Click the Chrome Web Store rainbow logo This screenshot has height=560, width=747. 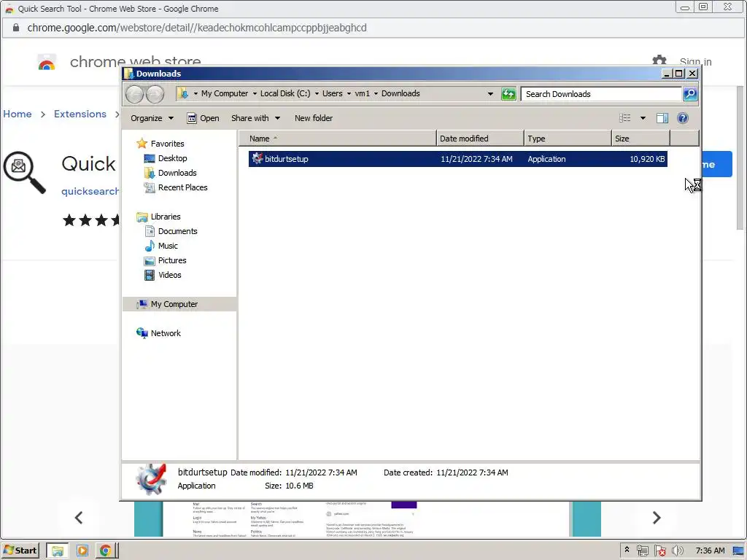(47, 62)
